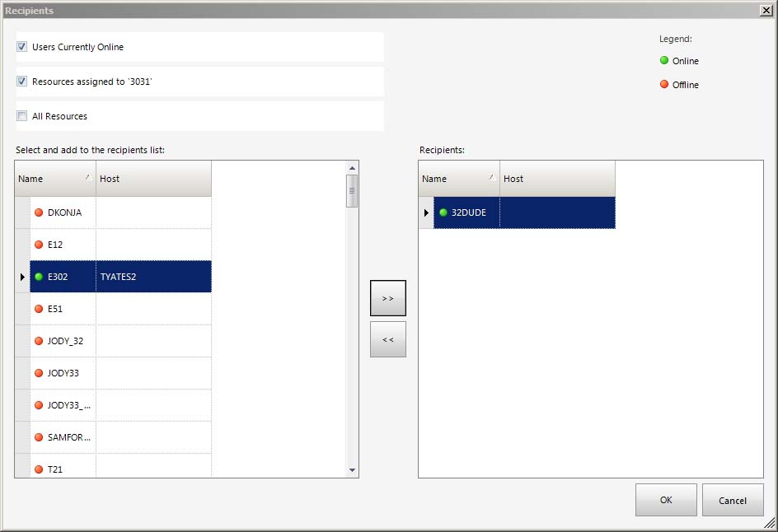Uncheck Users Currently Online checkbox
Viewport: 778px width, 532px height.
click(21, 47)
